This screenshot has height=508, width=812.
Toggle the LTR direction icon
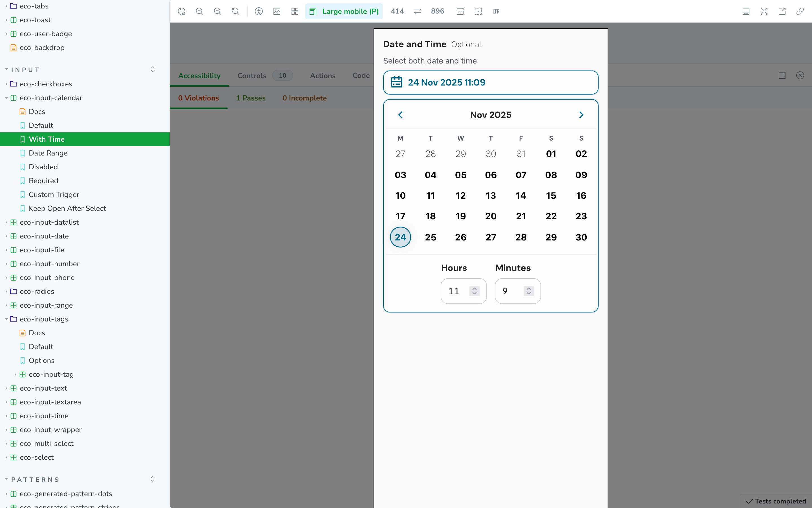coord(496,11)
